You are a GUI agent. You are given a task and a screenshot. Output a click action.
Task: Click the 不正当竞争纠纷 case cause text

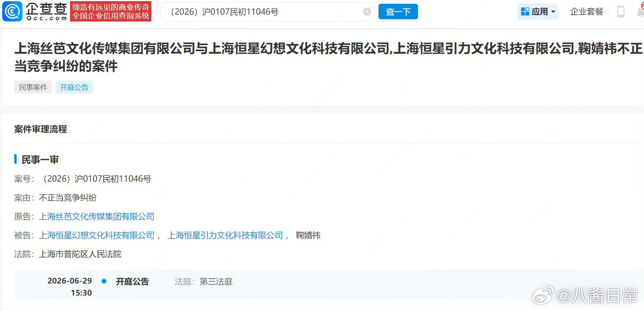click(68, 198)
